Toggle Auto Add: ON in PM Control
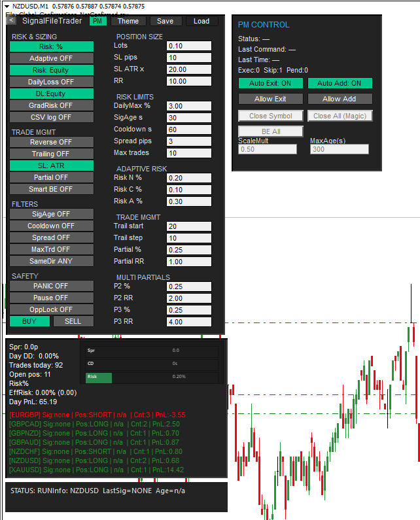 [x=340, y=83]
